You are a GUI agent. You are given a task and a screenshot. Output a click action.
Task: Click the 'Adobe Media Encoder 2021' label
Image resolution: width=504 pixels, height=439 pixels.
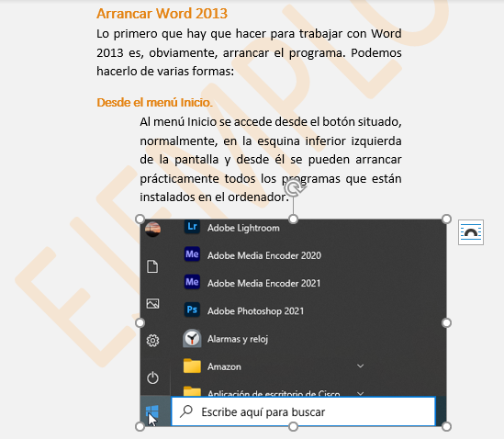(263, 283)
